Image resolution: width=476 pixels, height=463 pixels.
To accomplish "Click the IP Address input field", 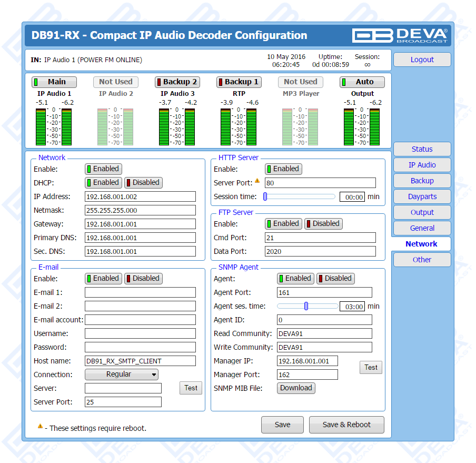I will [x=140, y=196].
